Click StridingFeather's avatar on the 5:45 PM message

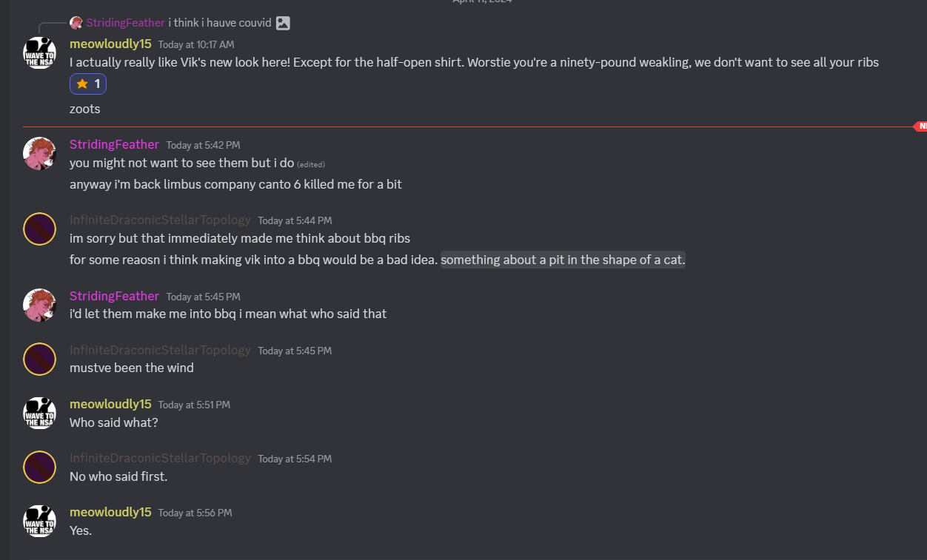tap(40, 305)
